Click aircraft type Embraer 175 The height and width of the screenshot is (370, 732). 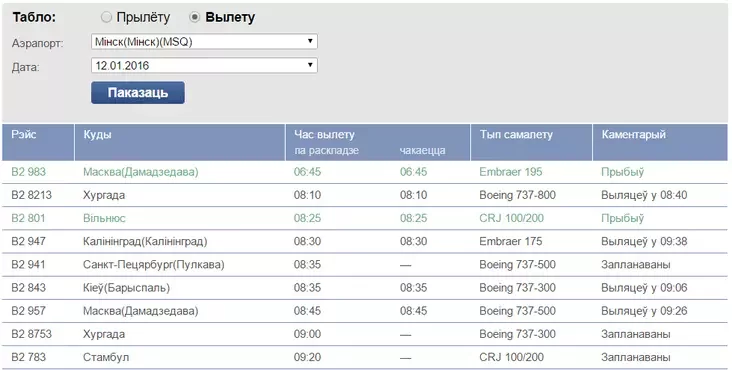pyautogui.click(x=511, y=241)
